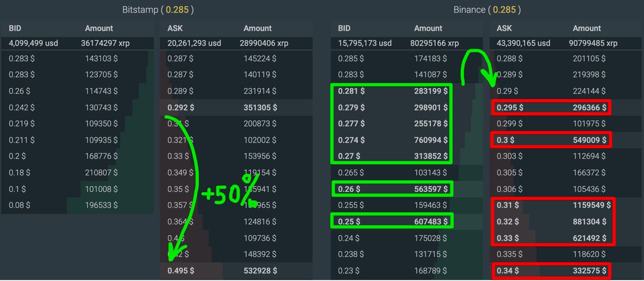Select Binance bid total 80295166 xrp
644x281 pixels.
tap(435, 43)
